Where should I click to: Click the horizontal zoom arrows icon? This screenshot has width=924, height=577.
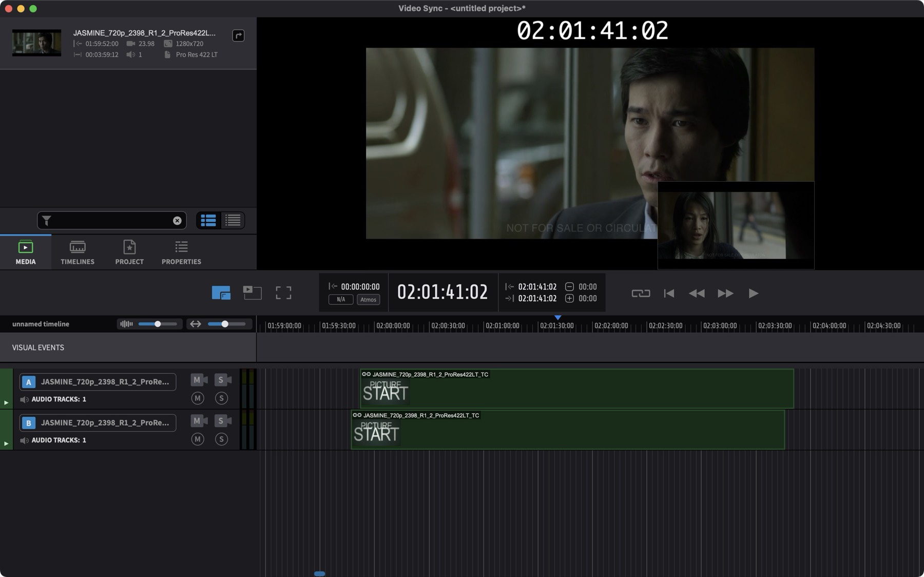195,324
